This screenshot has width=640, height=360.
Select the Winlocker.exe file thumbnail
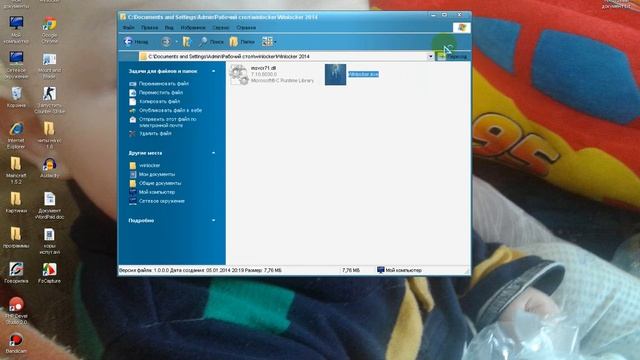(x=336, y=74)
